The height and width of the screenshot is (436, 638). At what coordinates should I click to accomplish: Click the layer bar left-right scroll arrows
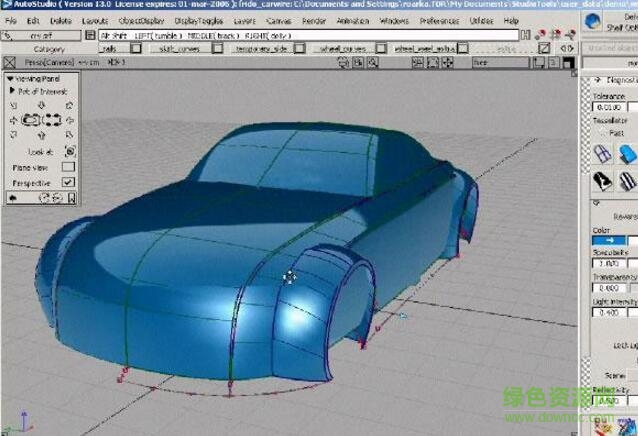[x=567, y=48]
